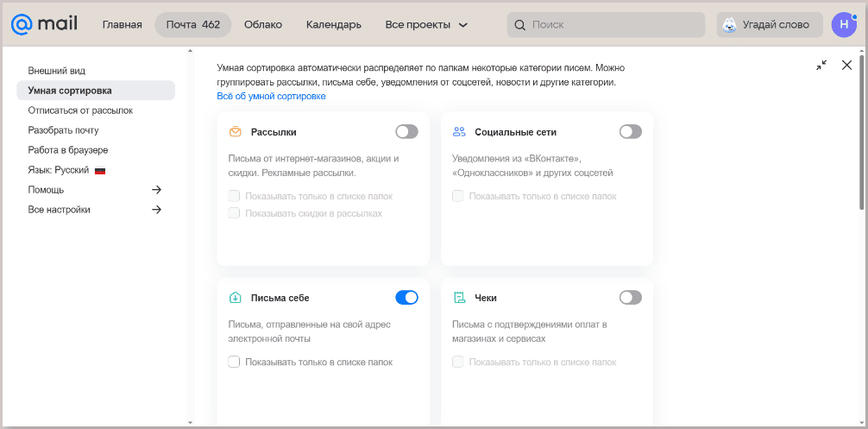Switch to the Облако tab
The height and width of the screenshot is (429, 868).
tap(263, 25)
